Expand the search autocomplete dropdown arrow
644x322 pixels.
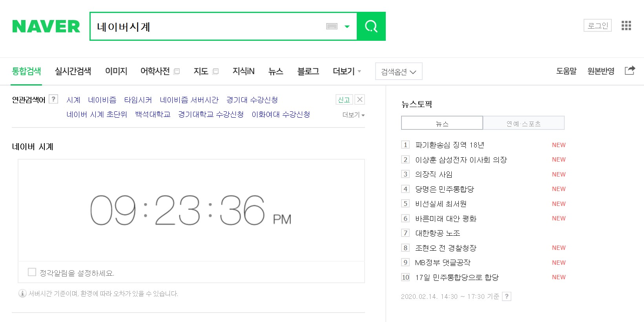[x=347, y=27]
